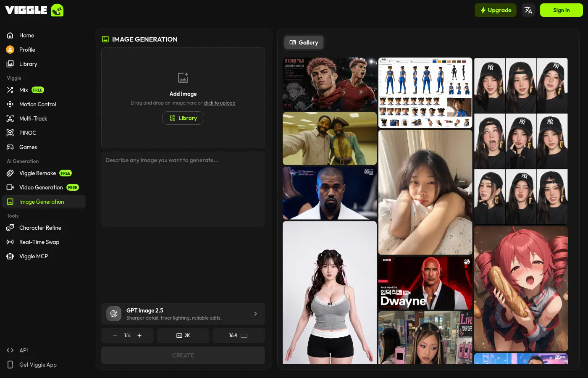Open the Viggle MCP icon

[x=10, y=256]
